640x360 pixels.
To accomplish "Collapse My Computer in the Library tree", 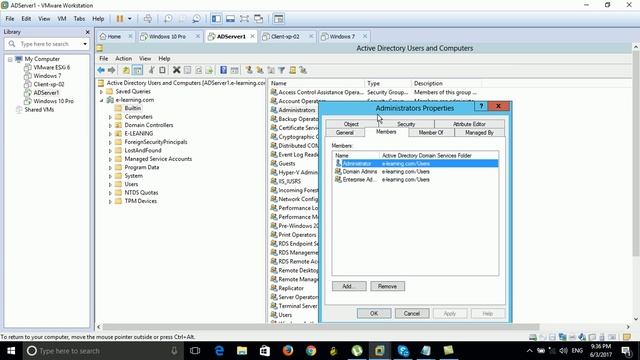I will (x=10, y=59).
